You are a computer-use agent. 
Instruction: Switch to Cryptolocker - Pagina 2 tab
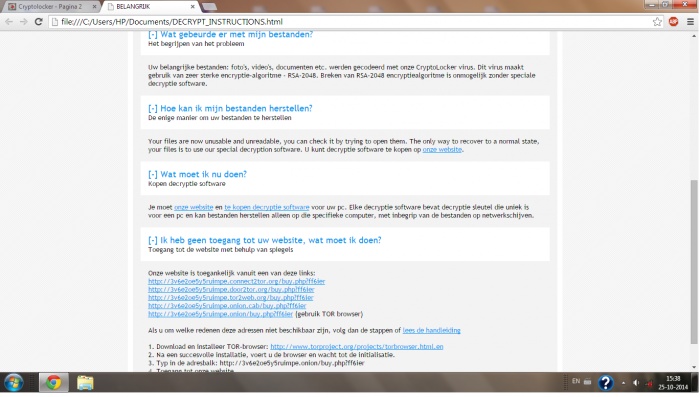tap(50, 7)
